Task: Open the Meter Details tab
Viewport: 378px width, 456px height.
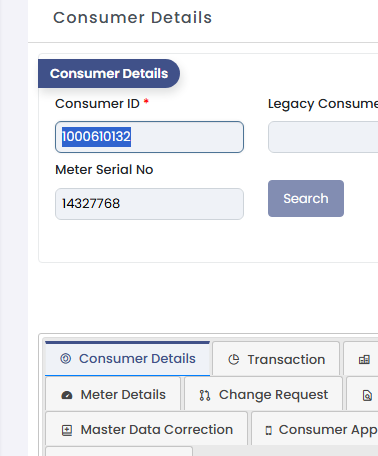Action: [113, 394]
